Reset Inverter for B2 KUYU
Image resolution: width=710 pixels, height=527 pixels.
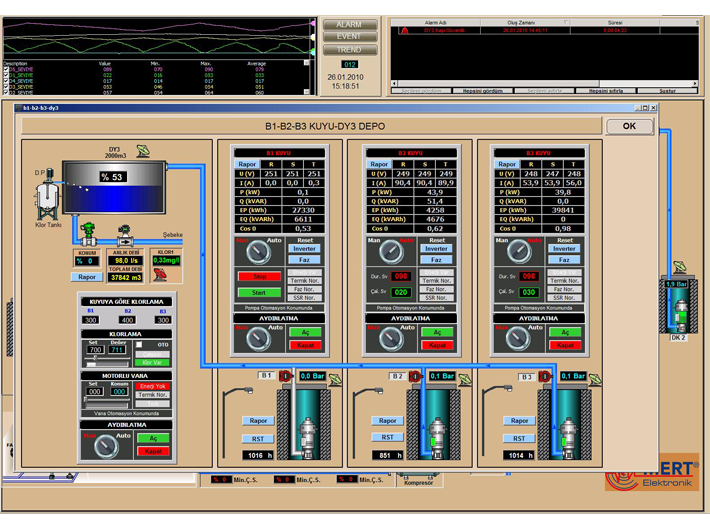[436, 249]
